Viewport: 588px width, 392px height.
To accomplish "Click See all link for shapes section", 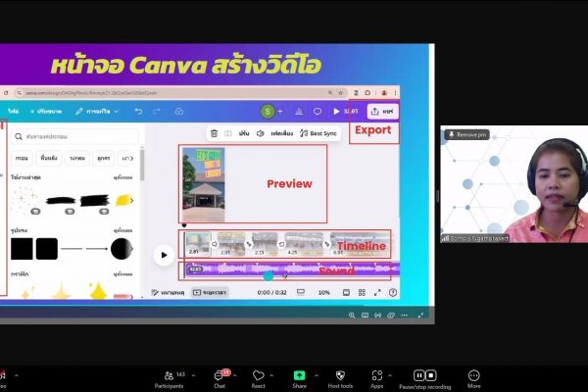I will click(123, 230).
